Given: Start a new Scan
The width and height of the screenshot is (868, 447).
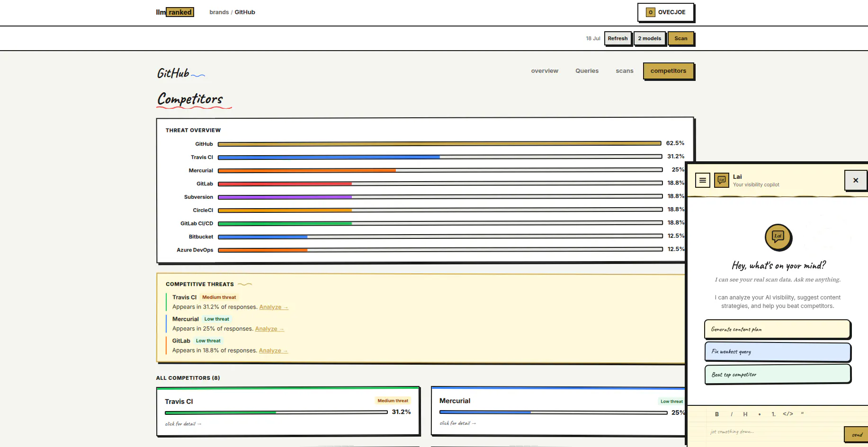Looking at the screenshot, I should (x=681, y=38).
